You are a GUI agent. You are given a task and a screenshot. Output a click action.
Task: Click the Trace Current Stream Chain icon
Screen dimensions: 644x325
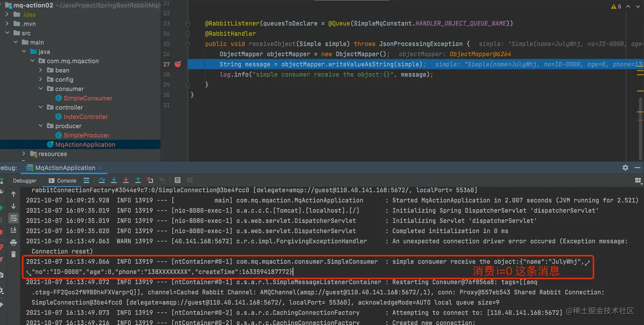[x=190, y=180]
